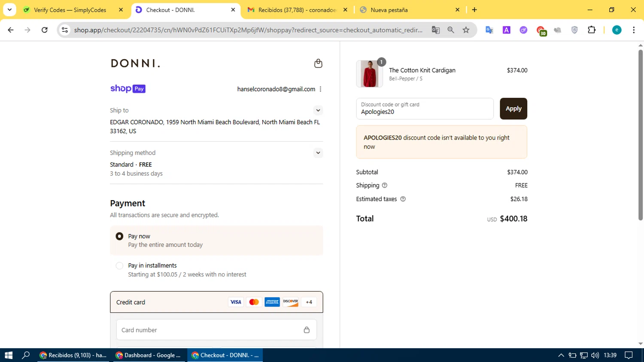
Task: Show hidden system tray icons
Action: pyautogui.click(x=561, y=355)
